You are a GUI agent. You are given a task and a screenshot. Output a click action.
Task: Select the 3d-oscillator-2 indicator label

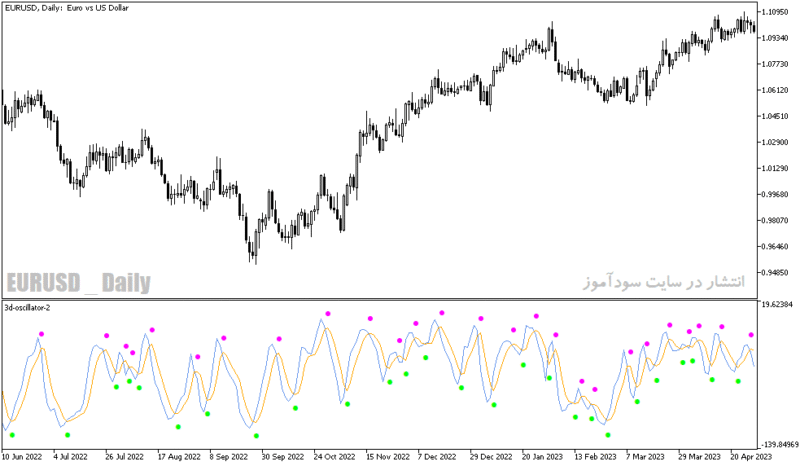(27, 307)
